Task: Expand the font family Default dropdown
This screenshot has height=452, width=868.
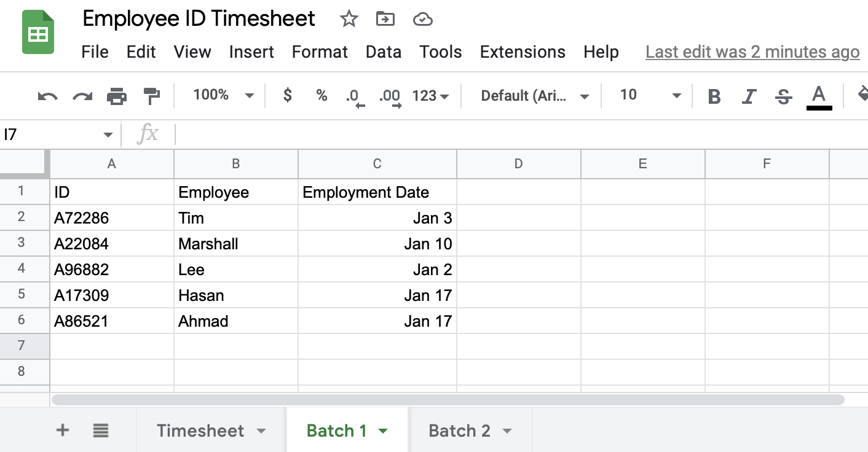Action: 534,96
